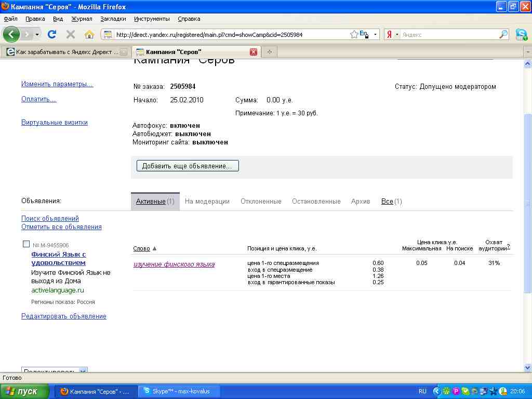
Task: Open the address bar history dropdown
Action: pyautogui.click(x=375, y=34)
